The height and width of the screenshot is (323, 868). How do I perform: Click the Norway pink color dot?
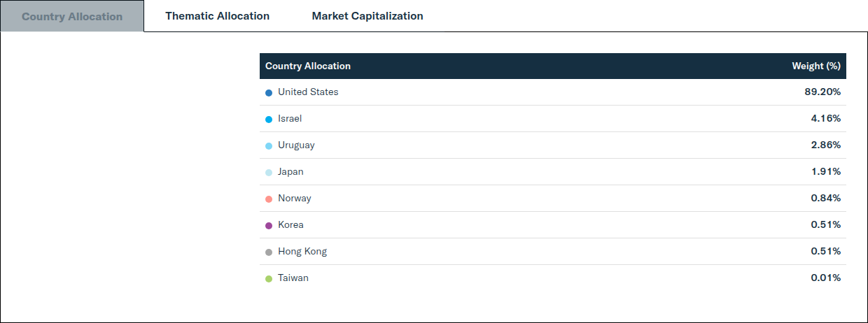click(269, 199)
